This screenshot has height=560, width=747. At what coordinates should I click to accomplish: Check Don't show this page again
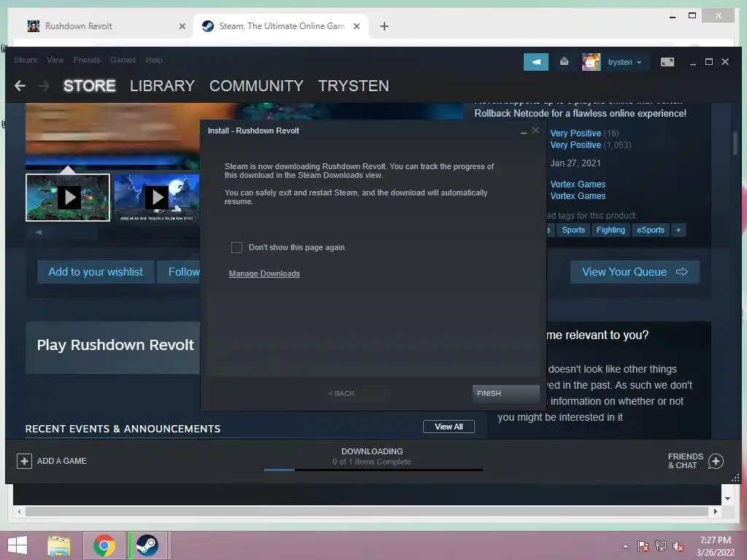click(236, 248)
